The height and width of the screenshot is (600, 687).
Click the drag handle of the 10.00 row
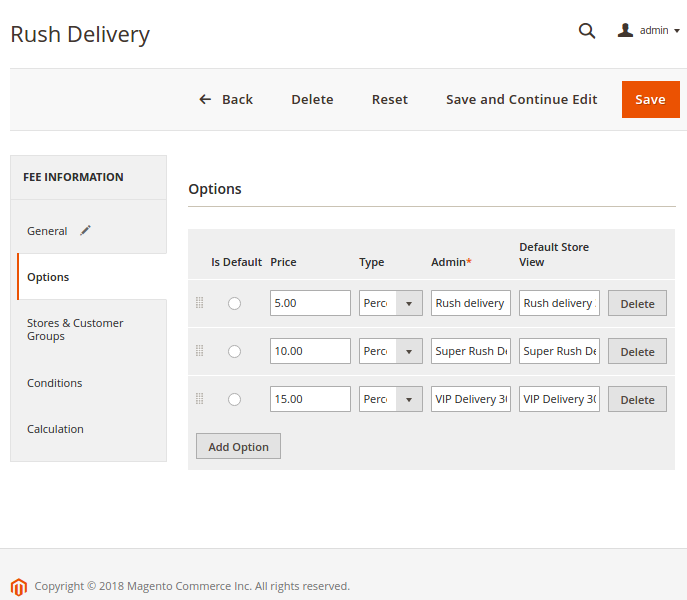199,351
